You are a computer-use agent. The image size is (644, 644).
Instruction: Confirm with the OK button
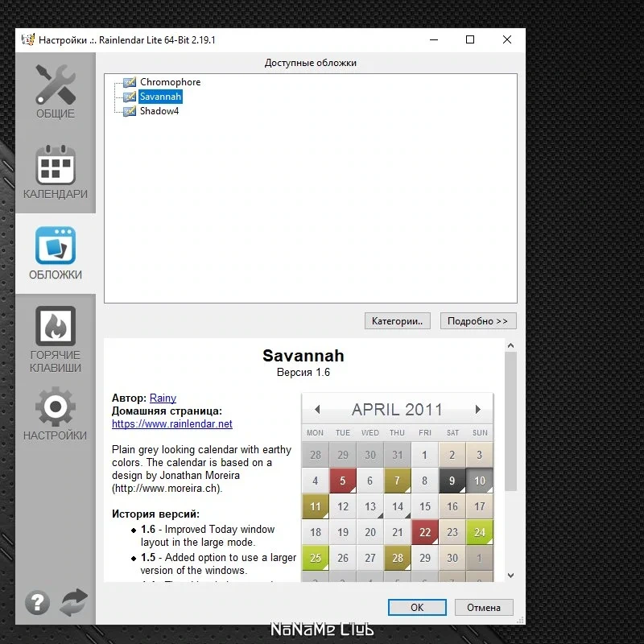coord(417,607)
